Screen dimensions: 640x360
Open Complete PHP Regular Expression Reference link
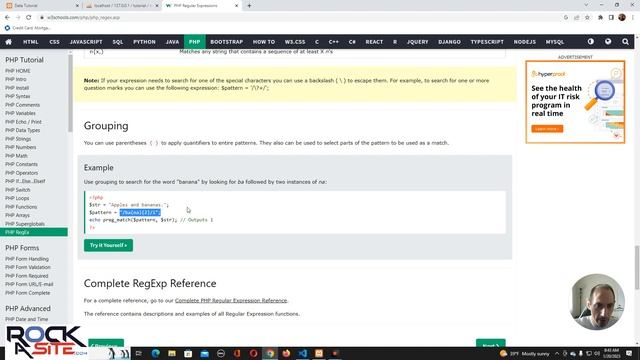pos(231,300)
